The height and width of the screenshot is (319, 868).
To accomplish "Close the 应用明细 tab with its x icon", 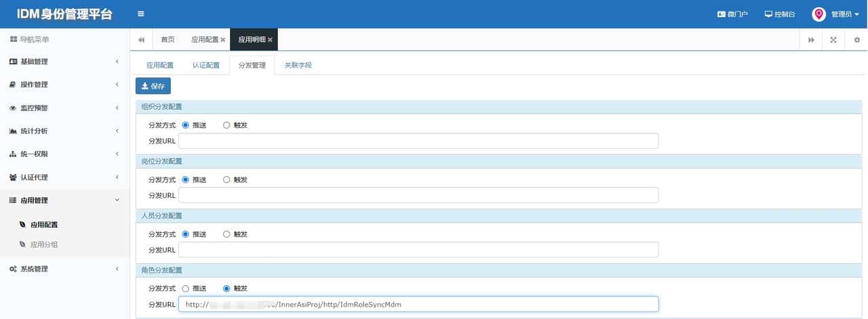I will click(x=270, y=40).
